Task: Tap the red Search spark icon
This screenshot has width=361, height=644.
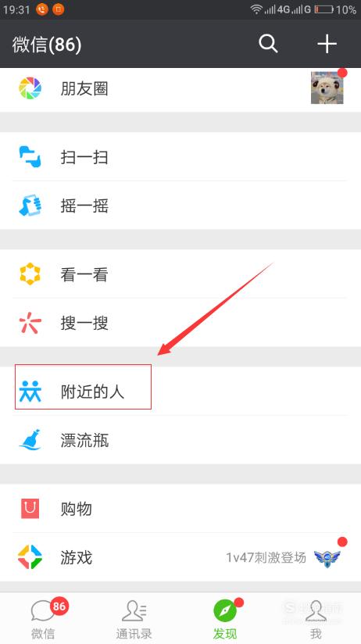Action: (x=30, y=323)
